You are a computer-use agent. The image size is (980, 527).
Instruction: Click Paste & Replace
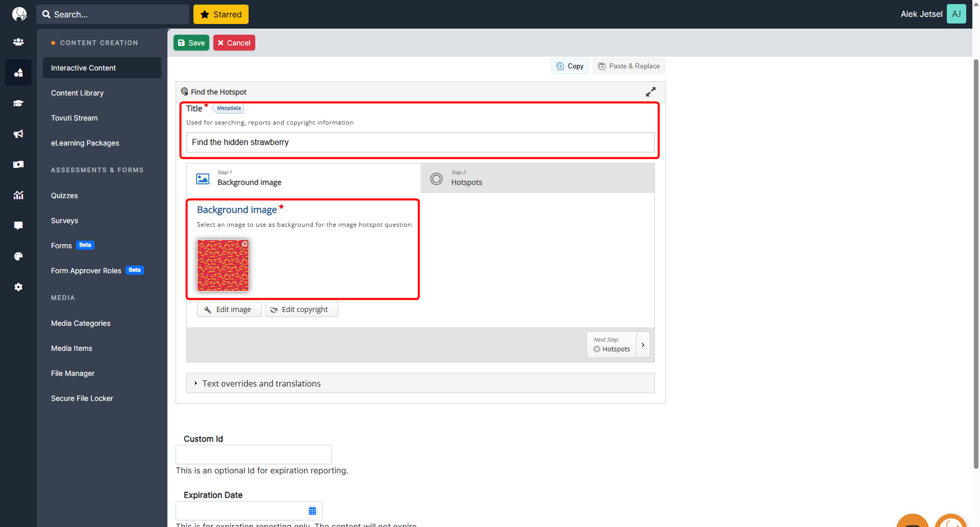pyautogui.click(x=629, y=66)
